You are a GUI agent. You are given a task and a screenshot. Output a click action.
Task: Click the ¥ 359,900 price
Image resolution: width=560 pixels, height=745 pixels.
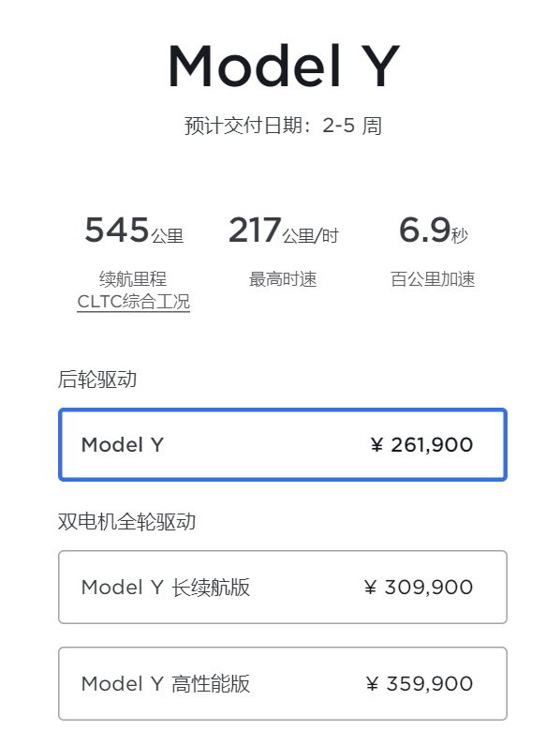(420, 684)
